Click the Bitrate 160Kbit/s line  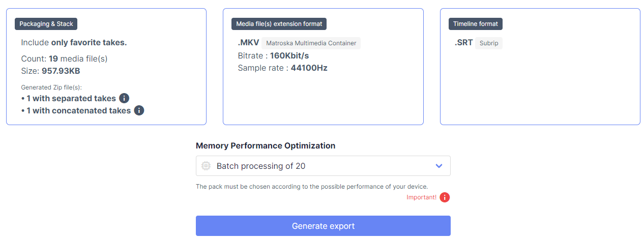coord(273,55)
